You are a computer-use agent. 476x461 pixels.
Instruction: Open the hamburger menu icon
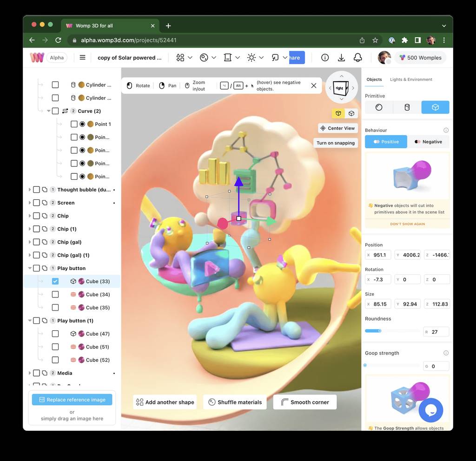coord(82,58)
